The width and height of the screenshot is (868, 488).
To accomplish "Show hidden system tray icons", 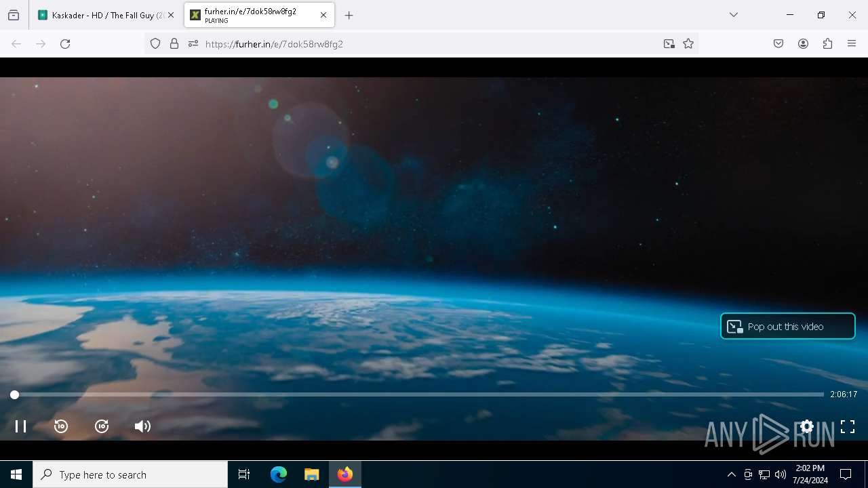I will click(731, 474).
